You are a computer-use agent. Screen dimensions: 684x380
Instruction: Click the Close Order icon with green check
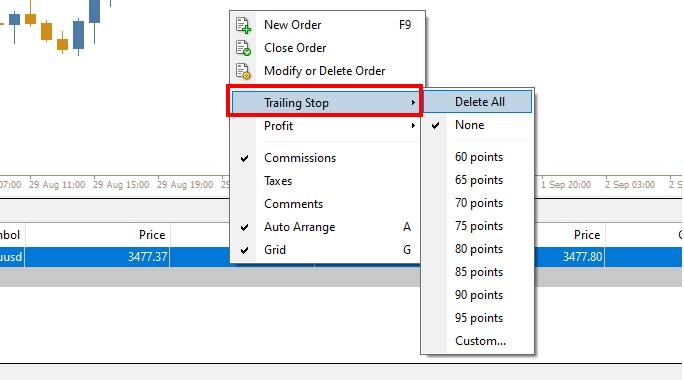coord(243,48)
